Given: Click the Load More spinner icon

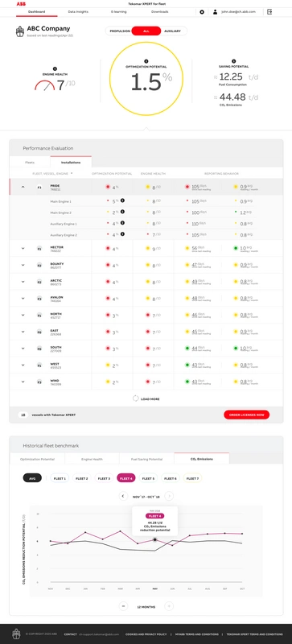Looking at the screenshot, I should point(135,398).
